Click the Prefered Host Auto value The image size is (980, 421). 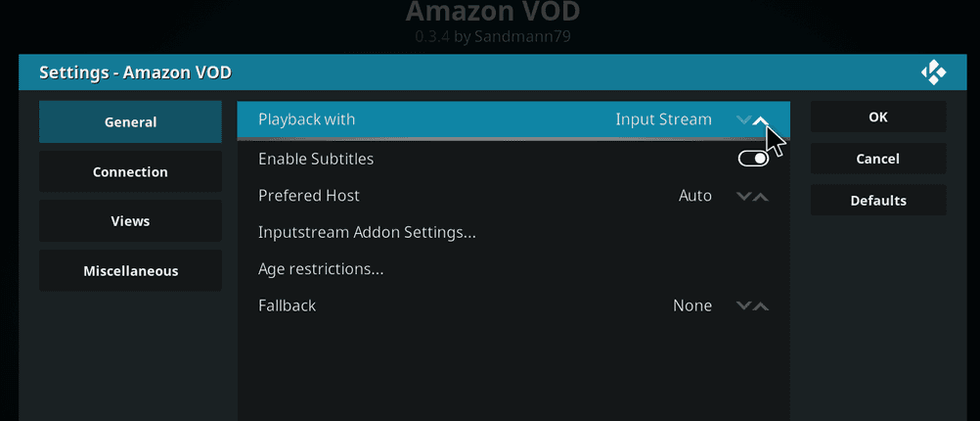click(695, 196)
